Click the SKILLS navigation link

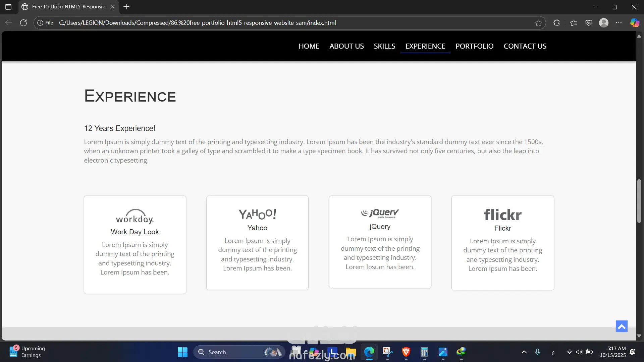384,46
